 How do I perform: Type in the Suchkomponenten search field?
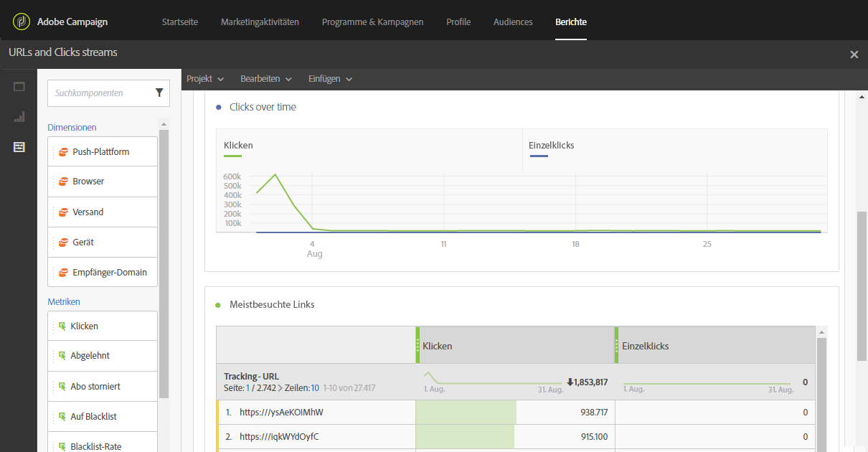[100, 93]
